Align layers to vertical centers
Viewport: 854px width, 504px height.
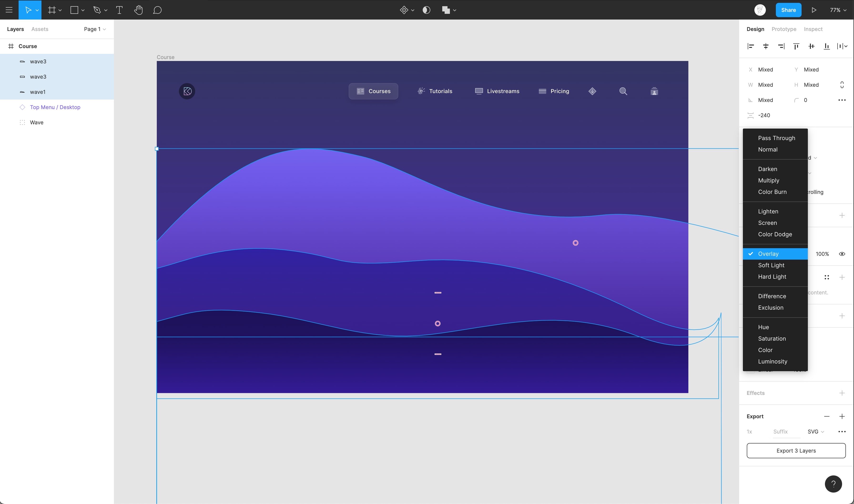[812, 46]
